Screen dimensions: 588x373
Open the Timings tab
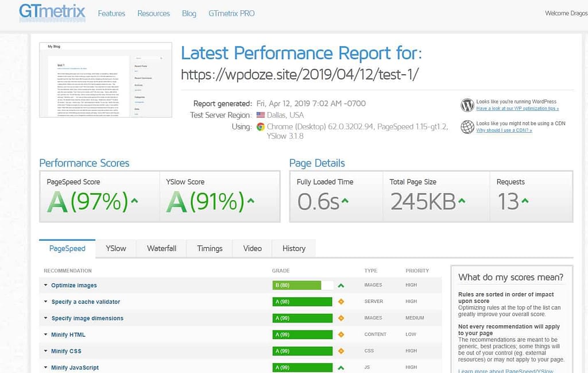pyautogui.click(x=210, y=248)
